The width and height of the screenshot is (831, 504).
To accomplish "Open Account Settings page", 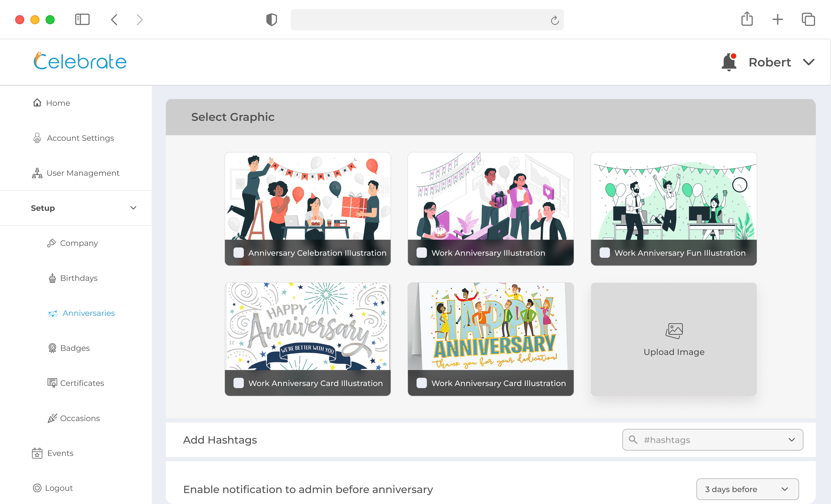I will coord(73,138).
